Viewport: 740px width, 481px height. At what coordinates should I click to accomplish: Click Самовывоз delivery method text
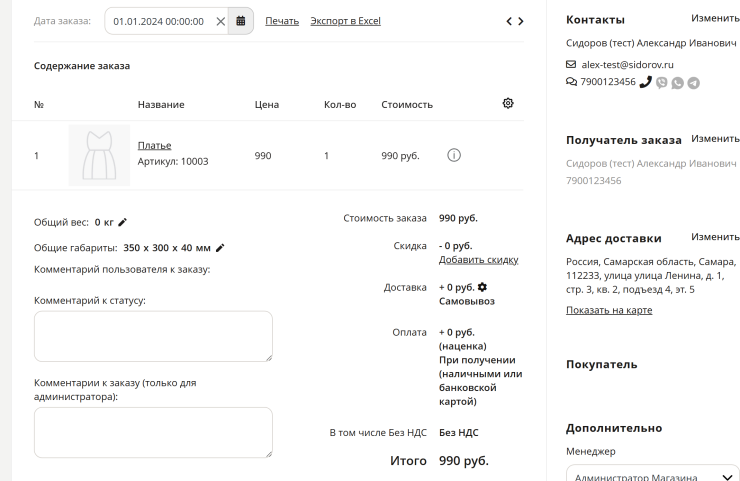pyautogui.click(x=467, y=301)
